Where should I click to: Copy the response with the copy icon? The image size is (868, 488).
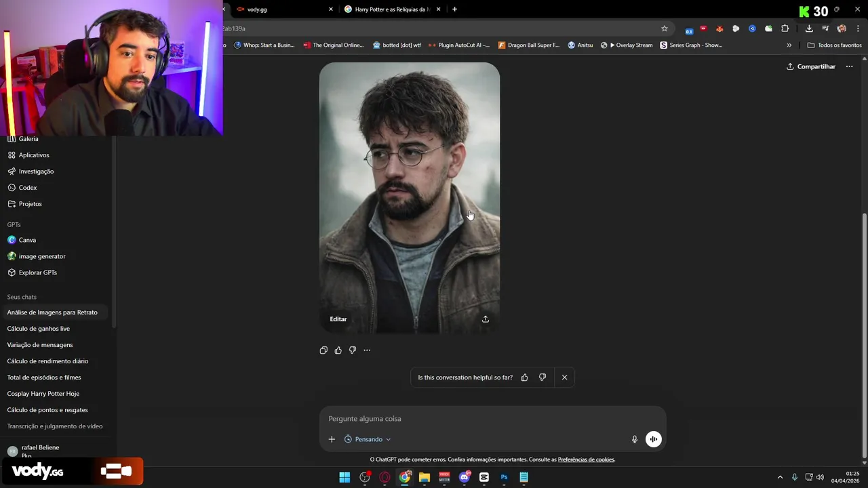point(323,350)
